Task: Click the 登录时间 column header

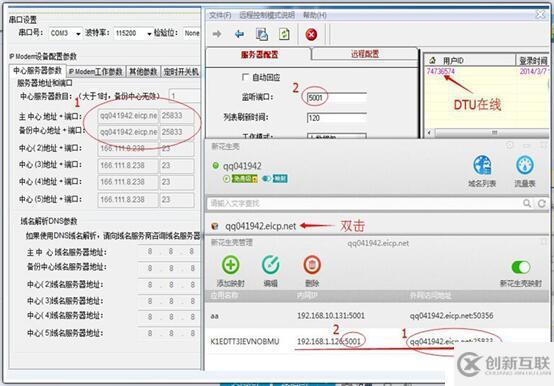Action: coord(532,61)
